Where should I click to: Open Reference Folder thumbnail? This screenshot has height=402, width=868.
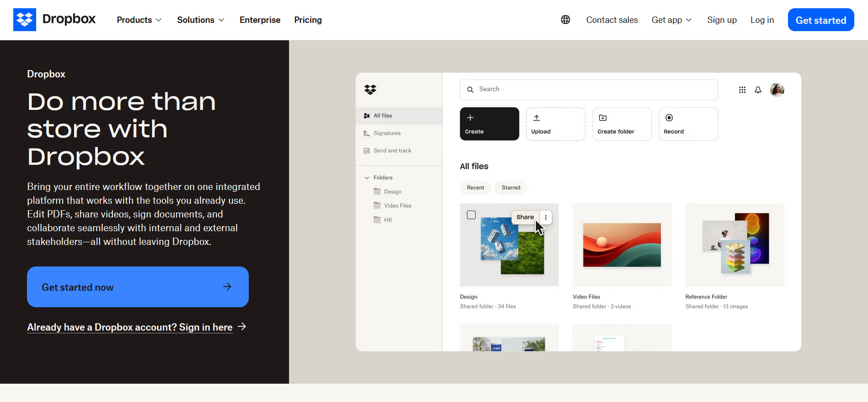point(734,245)
